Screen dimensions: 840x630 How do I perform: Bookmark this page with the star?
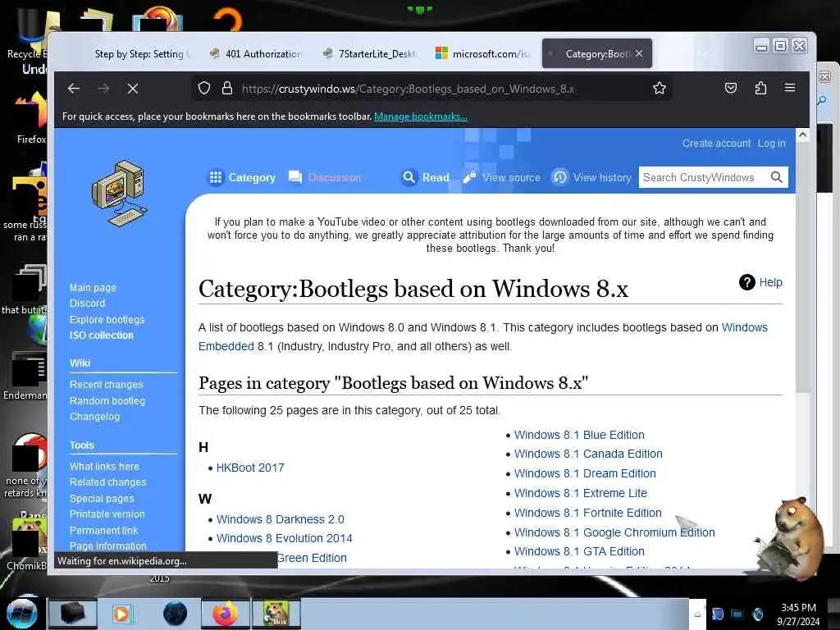click(x=660, y=88)
